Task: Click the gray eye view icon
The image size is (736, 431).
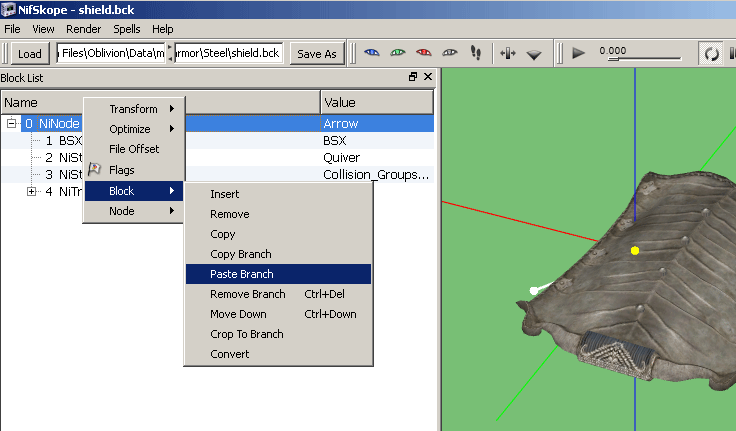Action: [x=450, y=53]
